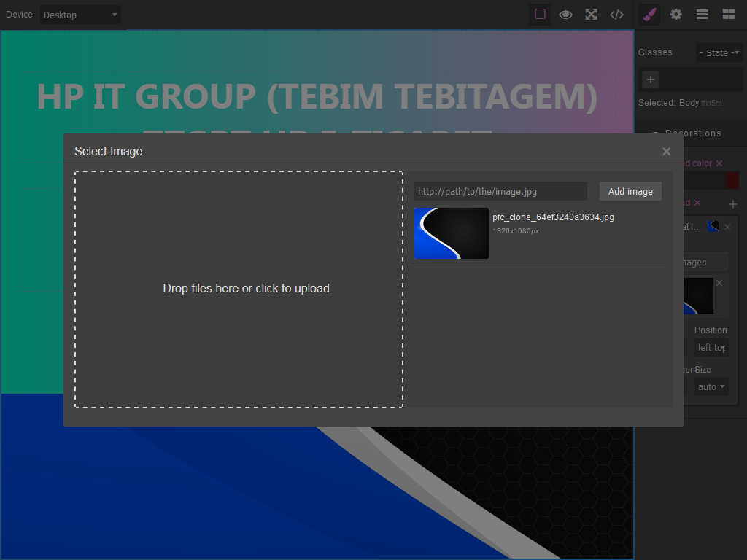Open the Settings gear panel

click(676, 15)
